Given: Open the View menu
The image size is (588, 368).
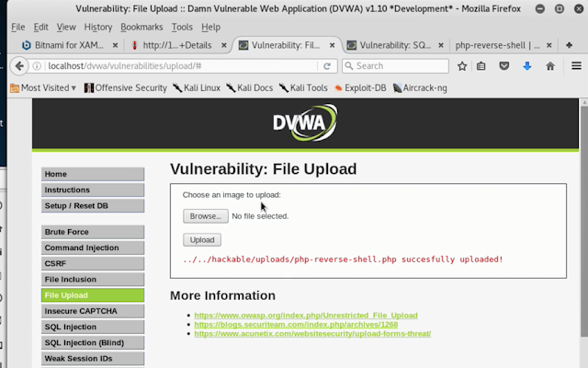Looking at the screenshot, I should click(x=66, y=27).
